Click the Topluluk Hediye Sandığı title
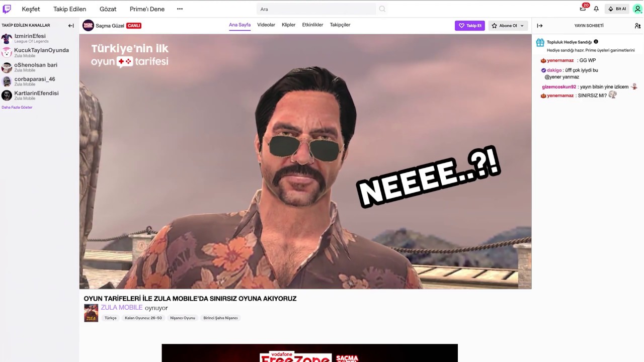Image resolution: width=644 pixels, height=362 pixels. coord(569,42)
